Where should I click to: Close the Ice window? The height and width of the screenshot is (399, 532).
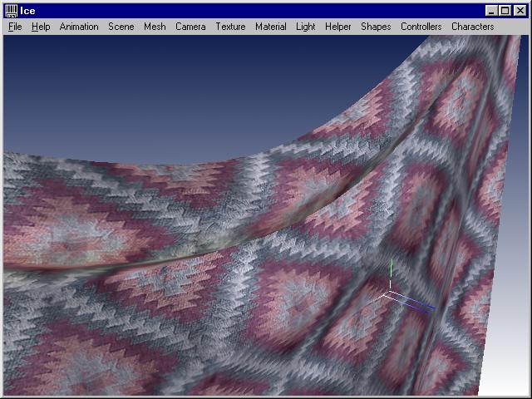pyautogui.click(x=520, y=11)
